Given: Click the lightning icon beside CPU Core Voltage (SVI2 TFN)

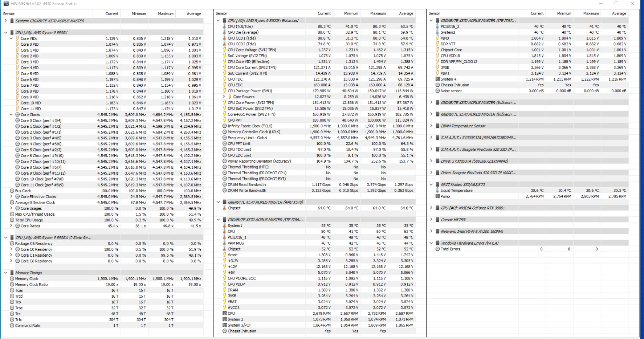Looking at the screenshot, I should [224, 50].
